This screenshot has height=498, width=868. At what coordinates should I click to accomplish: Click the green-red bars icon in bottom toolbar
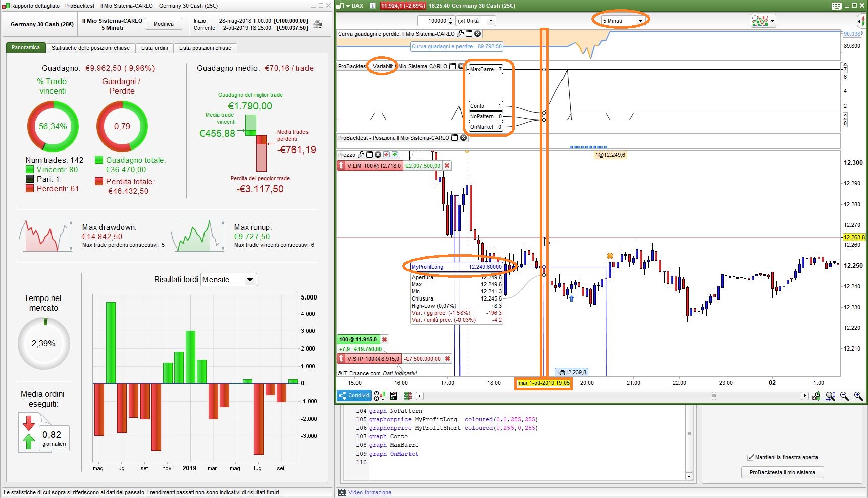(x=408, y=396)
